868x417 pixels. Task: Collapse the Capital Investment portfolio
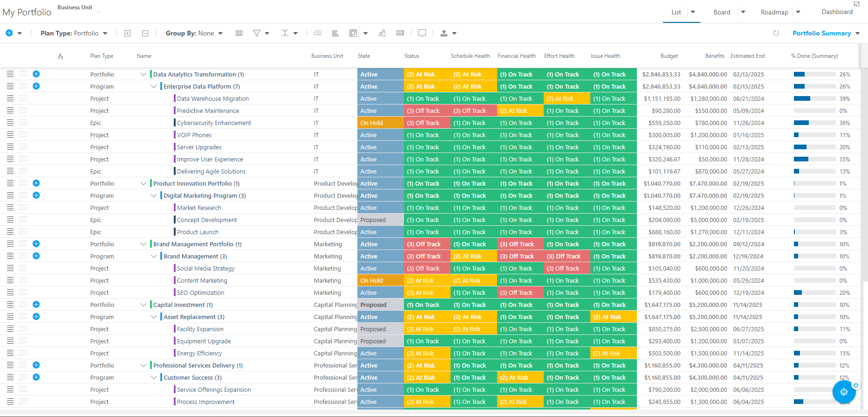(x=144, y=305)
